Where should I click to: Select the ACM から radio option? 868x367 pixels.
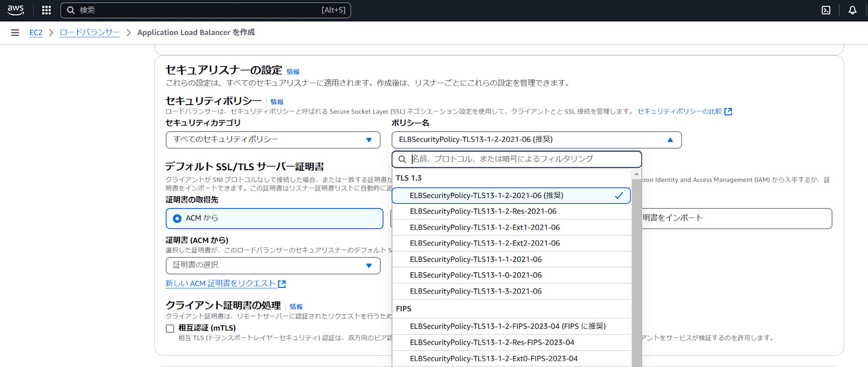click(x=274, y=218)
